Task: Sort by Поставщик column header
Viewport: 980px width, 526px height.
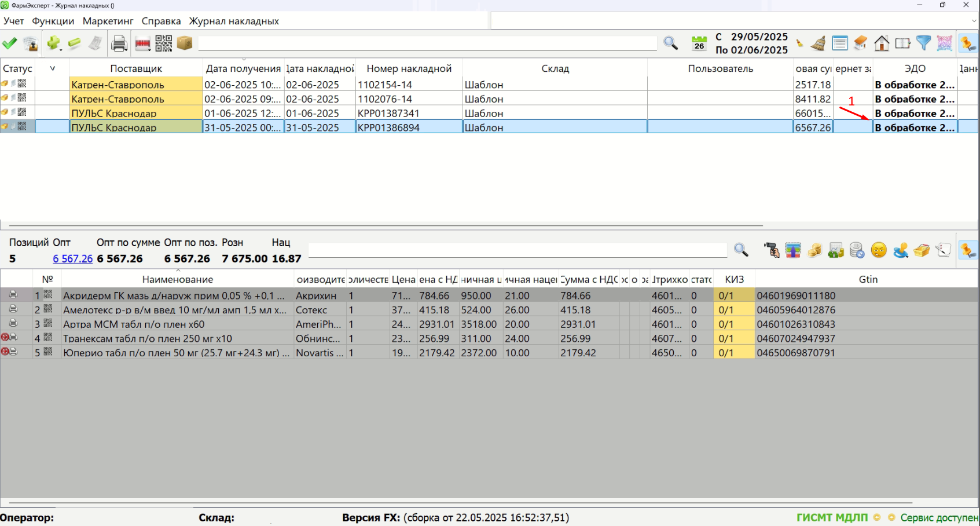Action: [x=136, y=68]
